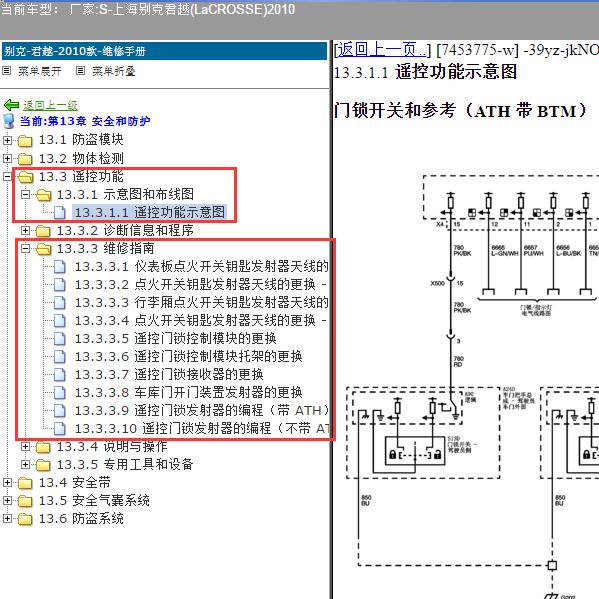Collapse the 13.3.3 维修指南 node
This screenshot has height=599, width=599.
click(25, 248)
